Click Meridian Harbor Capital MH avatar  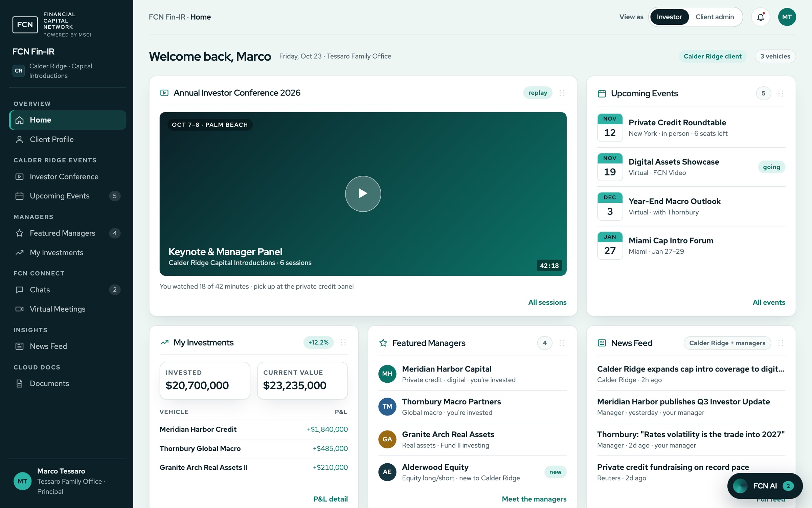387,374
